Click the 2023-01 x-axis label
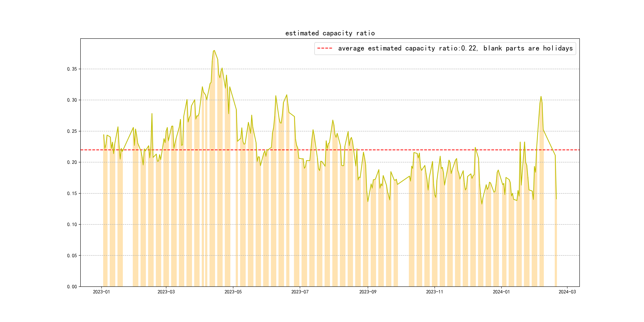The height and width of the screenshot is (322, 644). pyautogui.click(x=101, y=292)
